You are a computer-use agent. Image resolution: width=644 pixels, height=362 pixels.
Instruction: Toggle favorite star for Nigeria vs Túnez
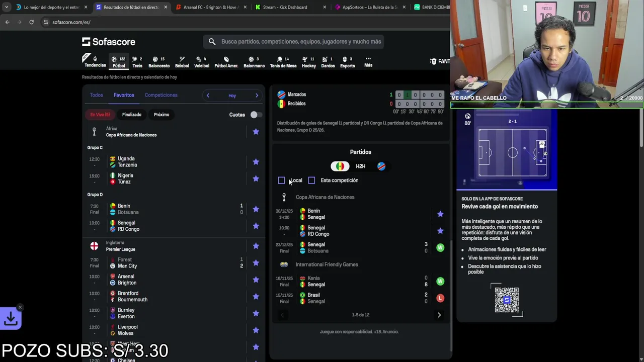click(x=256, y=178)
